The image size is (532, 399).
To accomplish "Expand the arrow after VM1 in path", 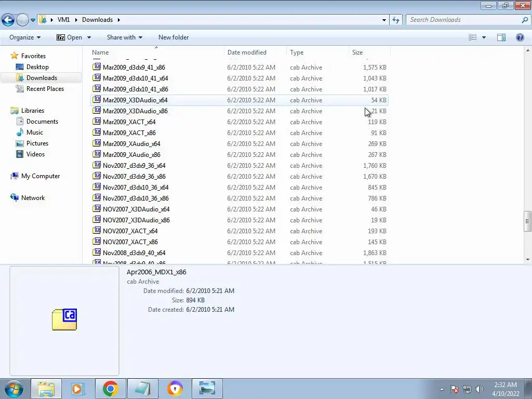I will pos(76,20).
